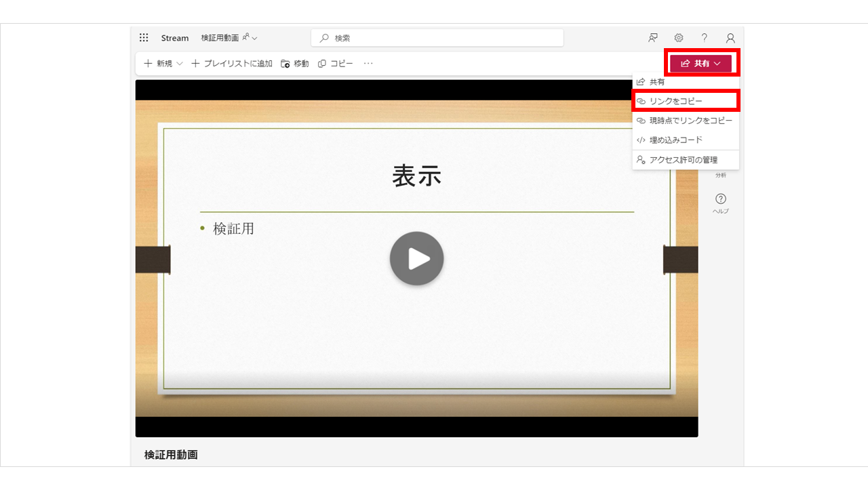Image resolution: width=868 pixels, height=488 pixels.
Task: Select リンクをコピー menu item
Action: tap(686, 101)
